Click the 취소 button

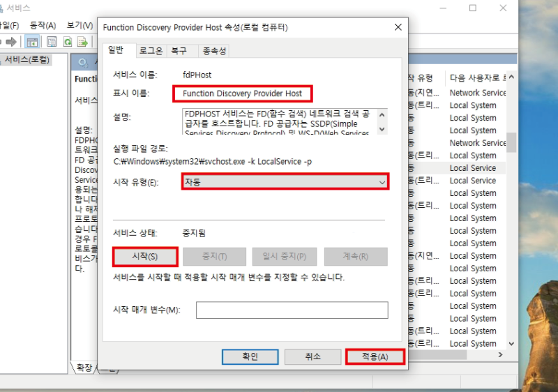pyautogui.click(x=312, y=356)
